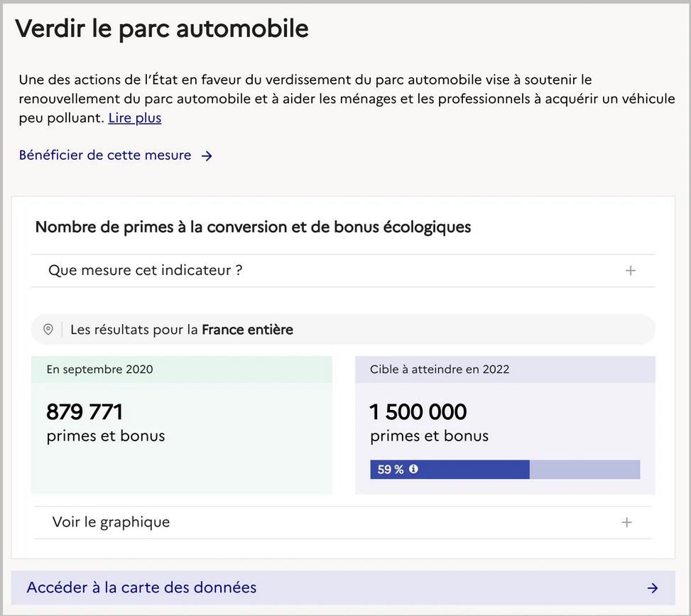Click the "Verdir le parc automobile" page title
The height and width of the screenshot is (616, 691).
(162, 28)
